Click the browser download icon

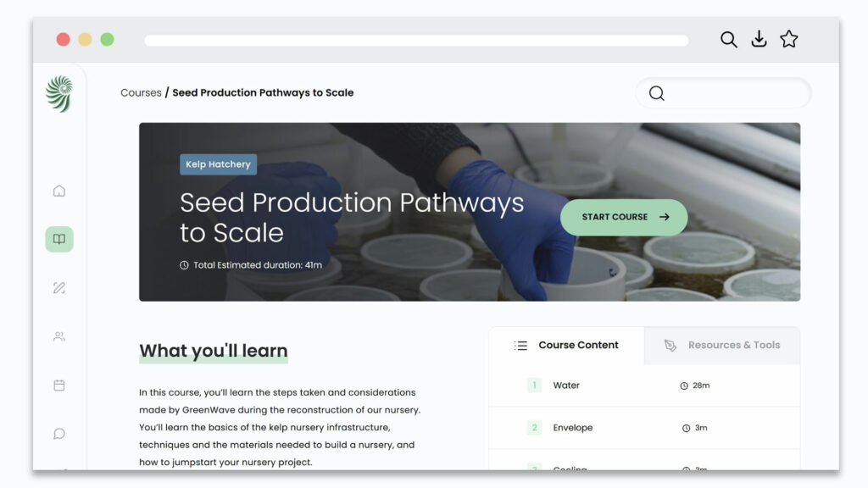coord(759,39)
